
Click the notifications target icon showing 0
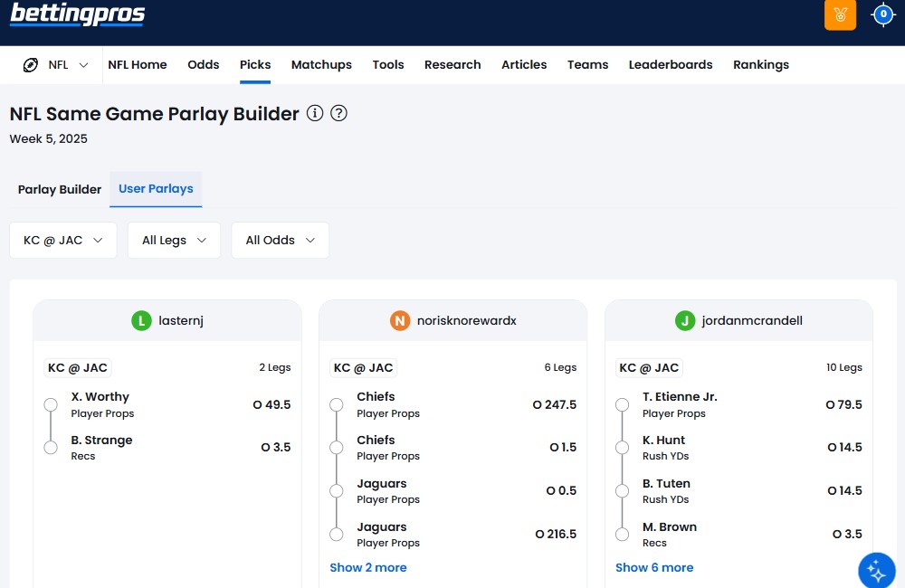coord(883,14)
